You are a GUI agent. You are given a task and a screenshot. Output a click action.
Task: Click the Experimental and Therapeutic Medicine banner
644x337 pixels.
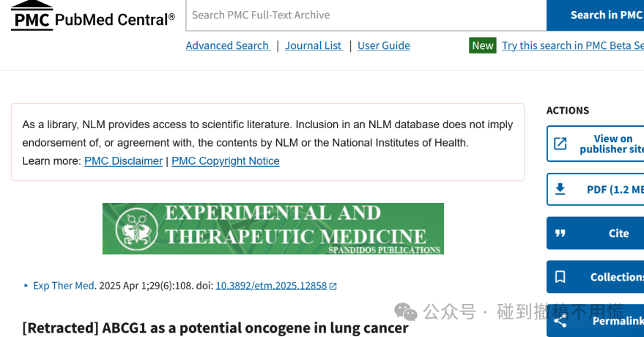pyautogui.click(x=273, y=229)
